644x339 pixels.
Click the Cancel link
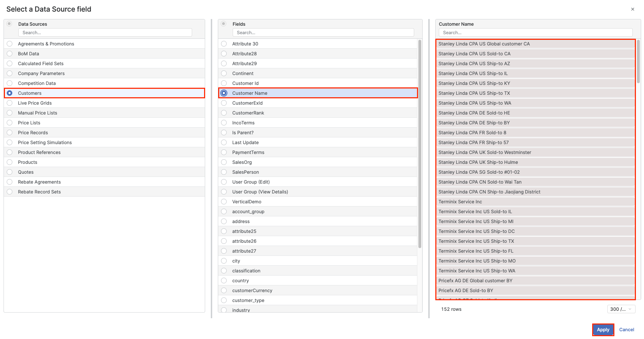point(626,329)
